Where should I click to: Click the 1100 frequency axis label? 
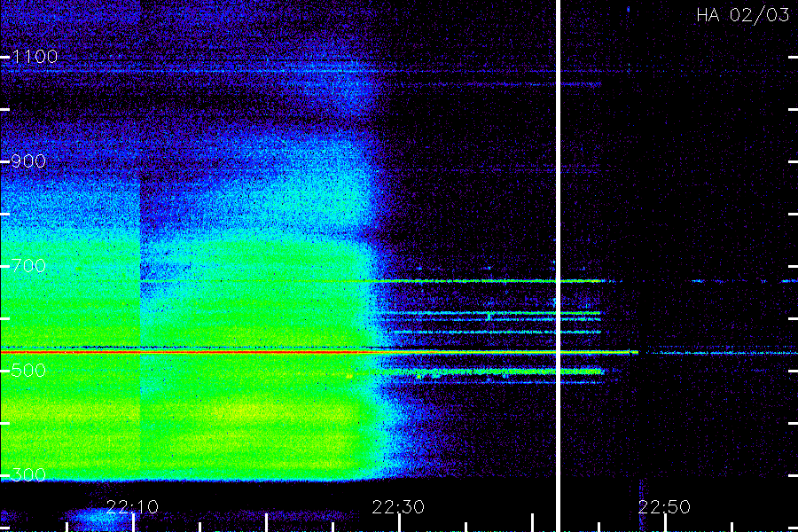35,57
